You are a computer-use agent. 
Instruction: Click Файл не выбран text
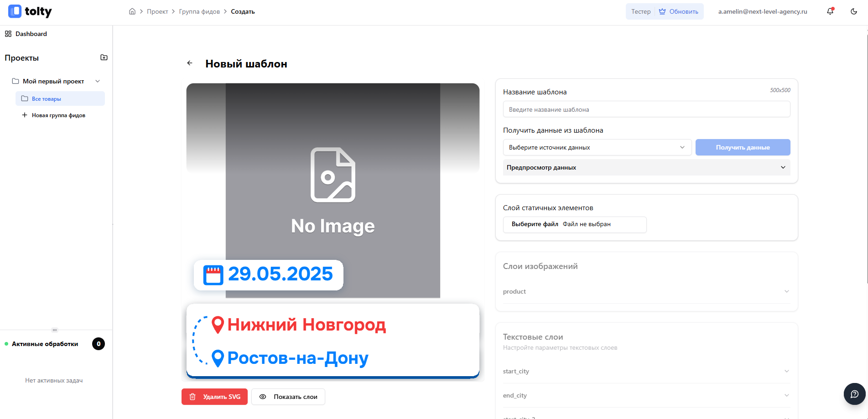[587, 224]
